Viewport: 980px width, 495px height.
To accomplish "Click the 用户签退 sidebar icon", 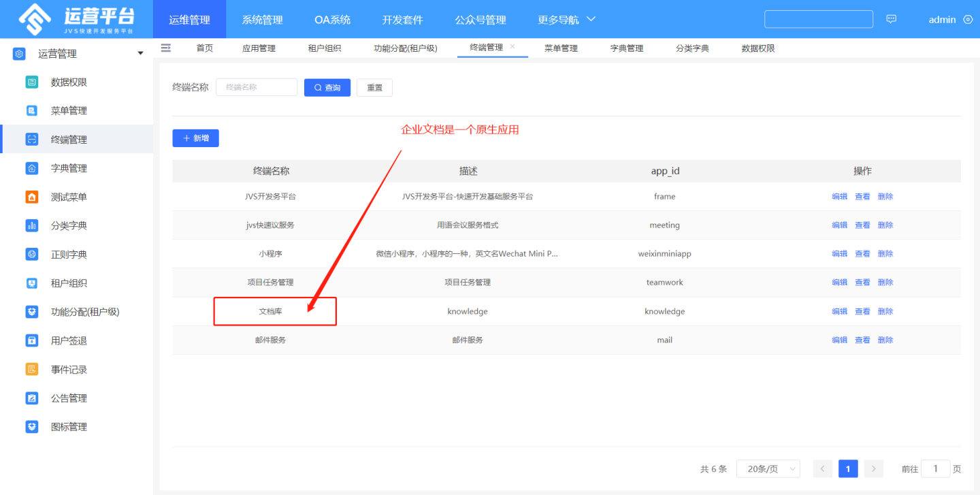I will tap(32, 340).
